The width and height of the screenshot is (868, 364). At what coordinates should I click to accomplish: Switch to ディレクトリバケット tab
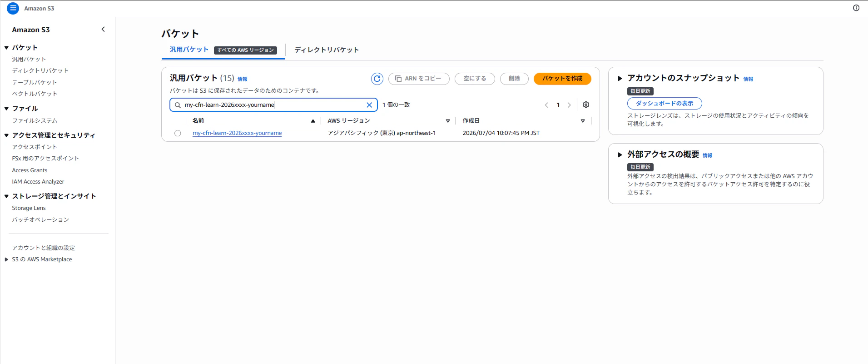(327, 50)
